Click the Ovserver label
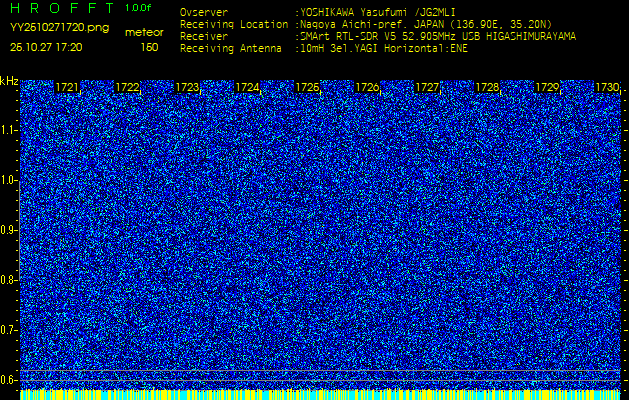This screenshot has height=400, width=629. [204, 12]
